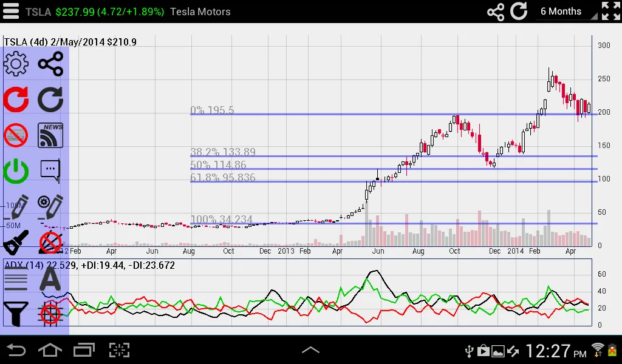Open the filter funnel icon
This screenshot has width=622, height=364.
click(x=16, y=314)
